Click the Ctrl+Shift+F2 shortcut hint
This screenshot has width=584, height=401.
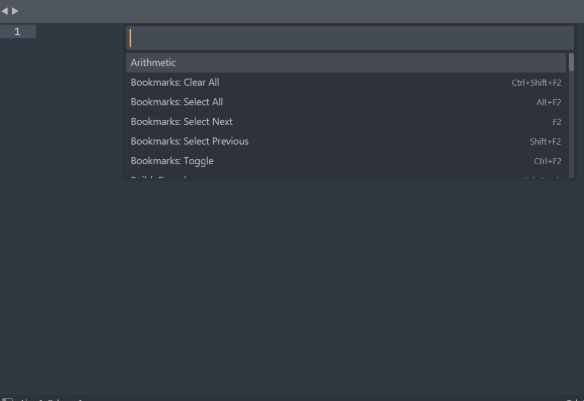pyautogui.click(x=536, y=83)
